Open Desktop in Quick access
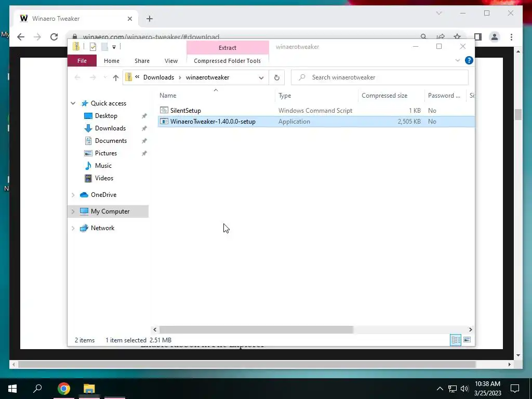The image size is (532, 399). (106, 116)
